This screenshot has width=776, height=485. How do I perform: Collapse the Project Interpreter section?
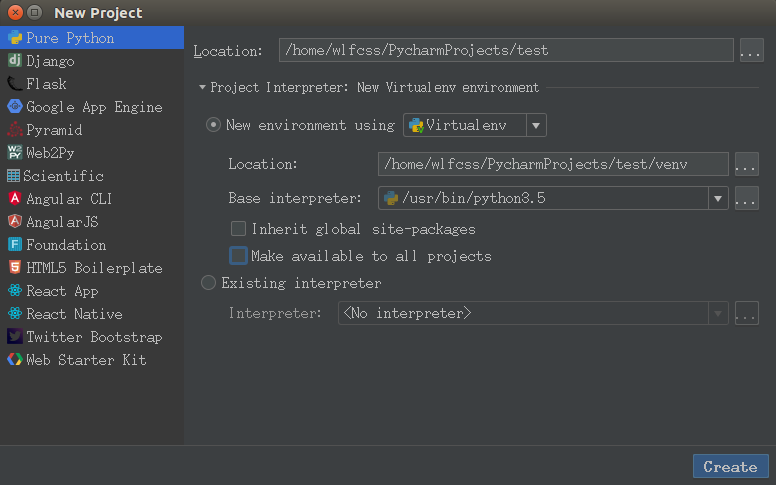tap(202, 88)
